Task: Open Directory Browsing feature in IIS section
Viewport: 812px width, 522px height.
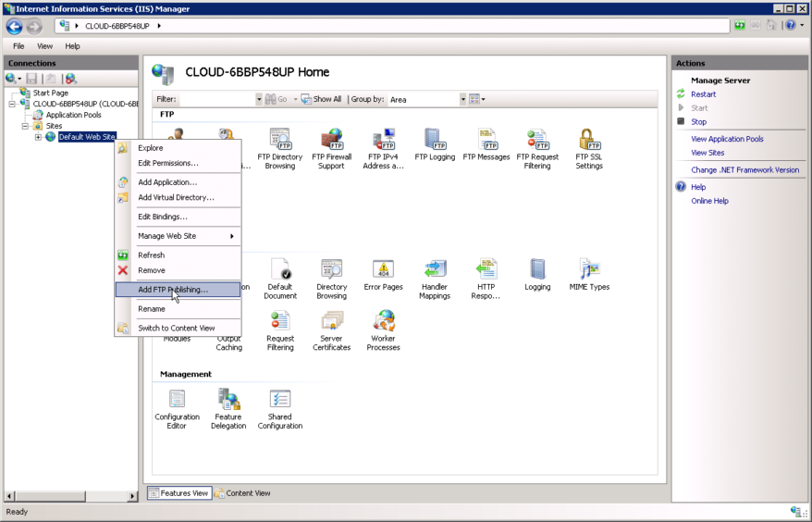Action: [x=331, y=279]
